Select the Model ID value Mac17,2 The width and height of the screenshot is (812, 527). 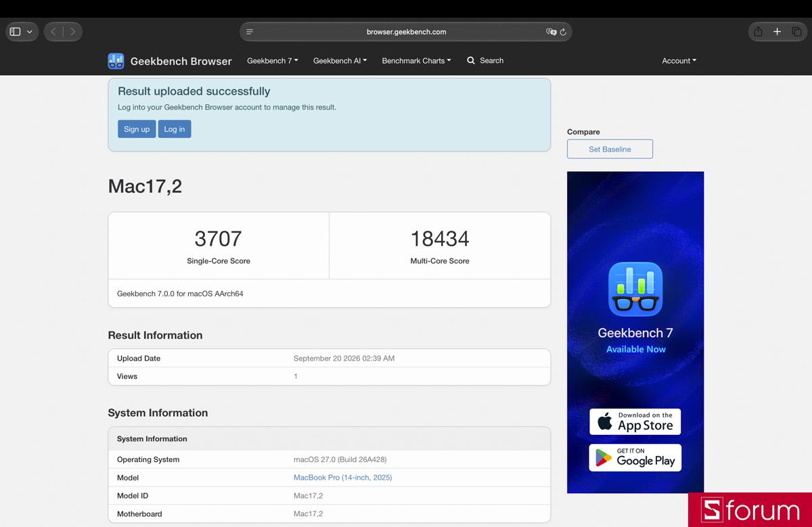[x=308, y=496]
